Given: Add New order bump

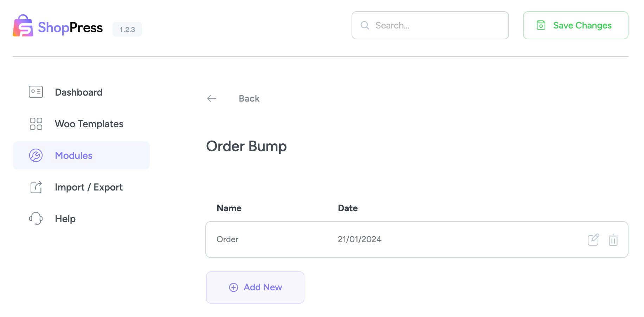Looking at the screenshot, I should (255, 287).
